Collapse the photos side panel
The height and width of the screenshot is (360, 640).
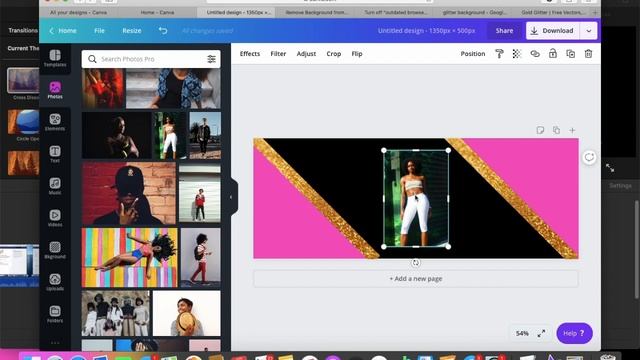tap(231, 198)
